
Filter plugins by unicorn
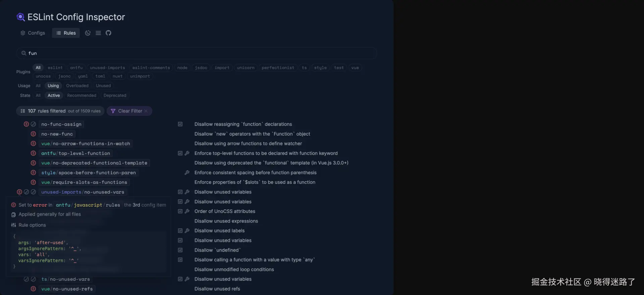246,68
